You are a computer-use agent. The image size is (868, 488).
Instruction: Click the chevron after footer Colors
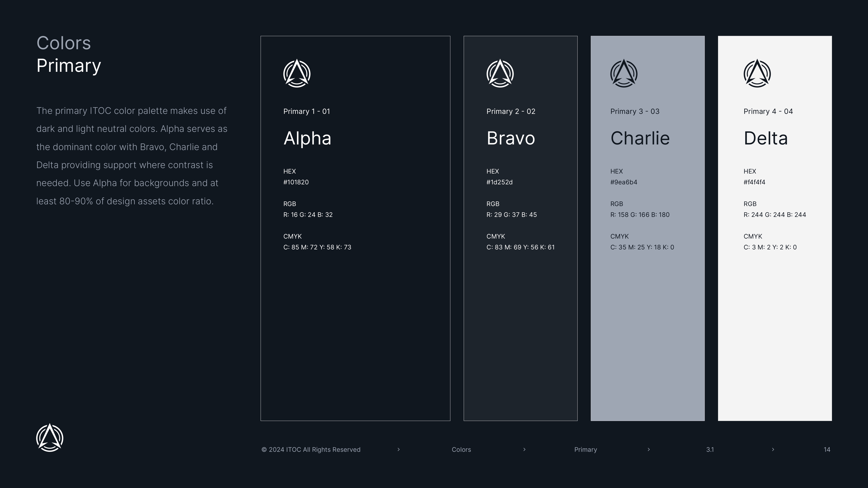(524, 449)
